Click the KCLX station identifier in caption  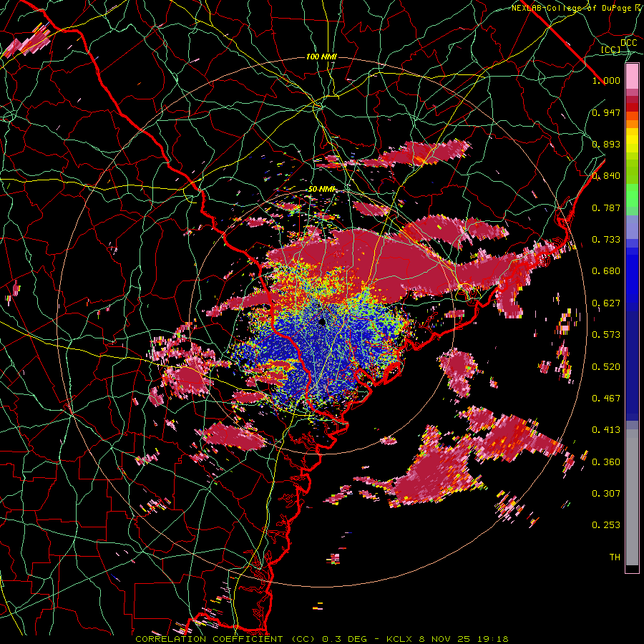point(399,639)
